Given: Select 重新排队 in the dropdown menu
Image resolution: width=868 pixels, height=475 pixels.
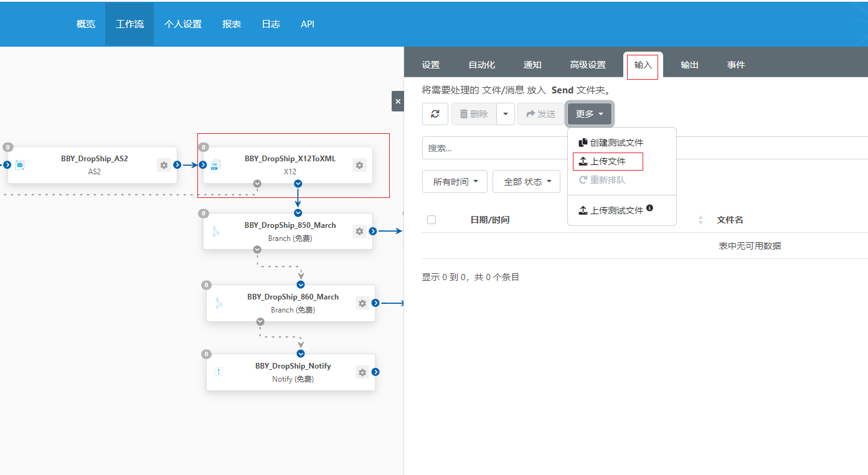Looking at the screenshot, I should (x=602, y=180).
